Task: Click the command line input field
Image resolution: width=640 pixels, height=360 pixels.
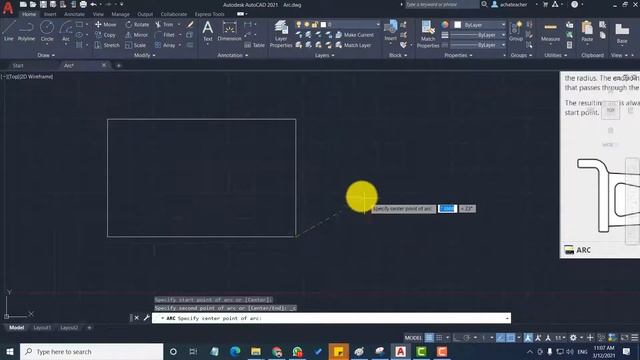Action: click(x=331, y=318)
